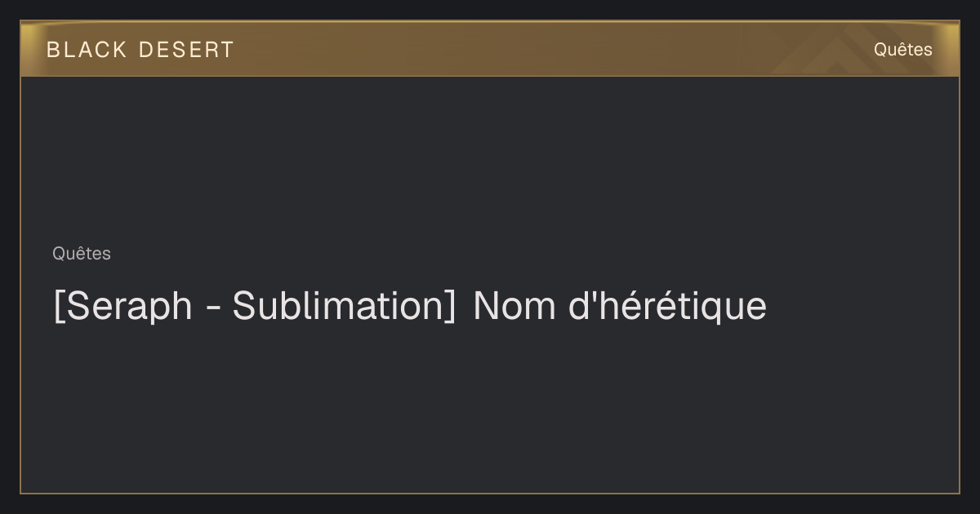Click the word BLACK in the logo
The width and height of the screenshot is (980, 514).
87,50
